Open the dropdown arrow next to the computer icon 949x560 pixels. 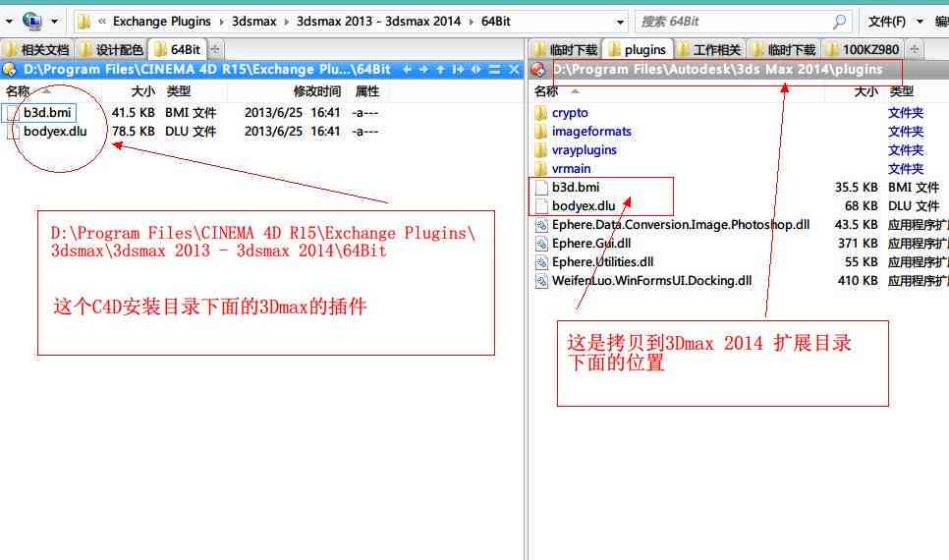[x=54, y=22]
